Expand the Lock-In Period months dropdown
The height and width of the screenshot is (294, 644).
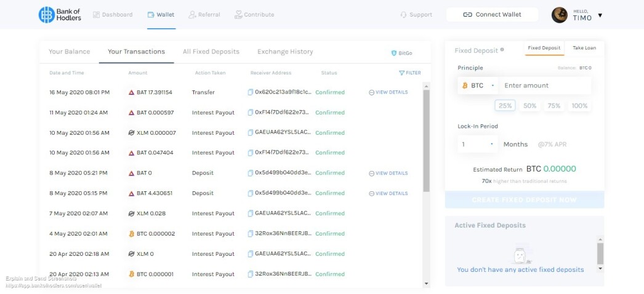(x=478, y=145)
